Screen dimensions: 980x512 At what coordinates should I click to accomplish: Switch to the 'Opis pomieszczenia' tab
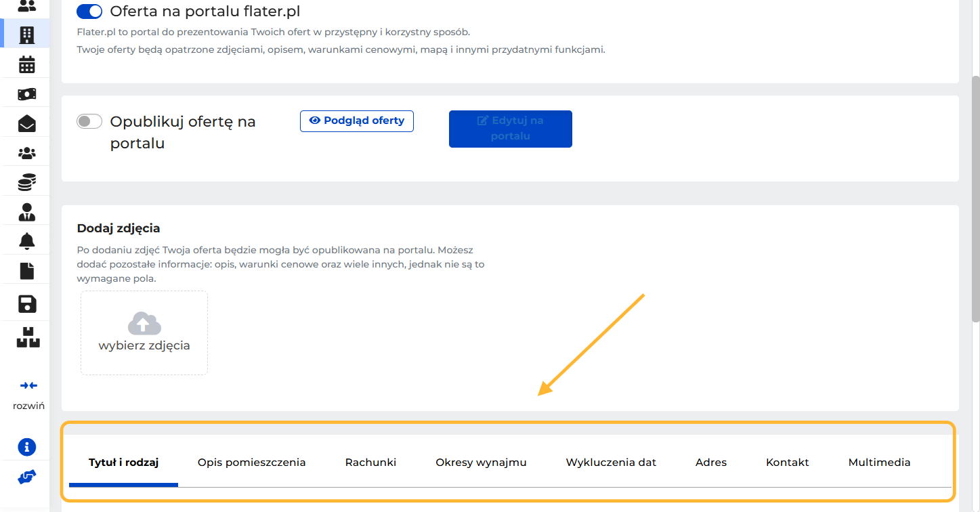pyautogui.click(x=252, y=463)
